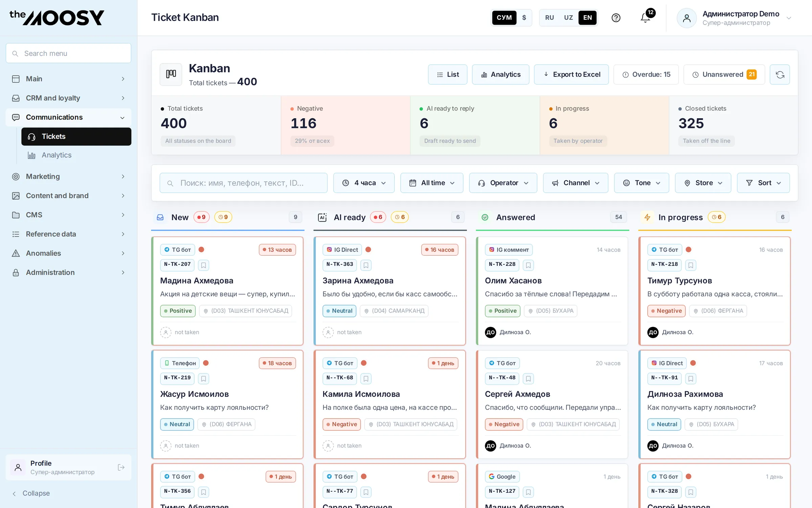Switch to List view
Viewport: 812px width, 508px height.
(x=448, y=75)
